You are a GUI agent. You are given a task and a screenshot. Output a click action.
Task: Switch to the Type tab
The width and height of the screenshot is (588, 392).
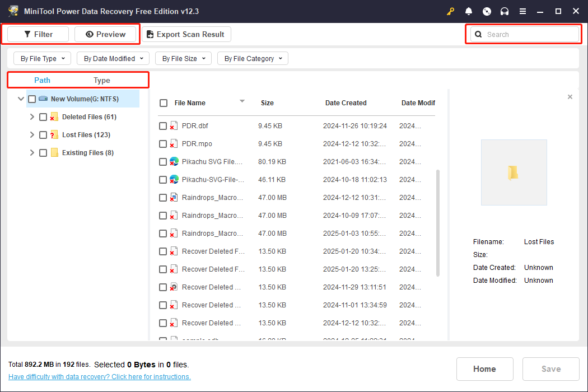click(x=102, y=80)
